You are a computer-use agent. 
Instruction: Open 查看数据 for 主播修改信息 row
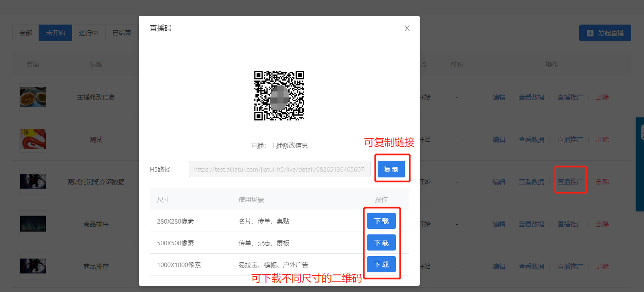click(531, 97)
